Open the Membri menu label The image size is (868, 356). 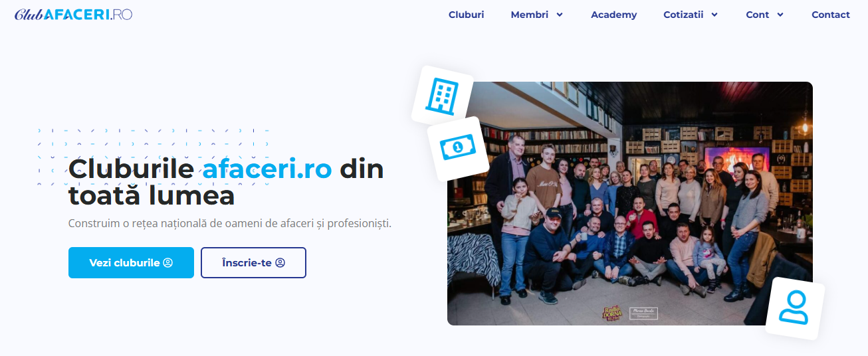tap(530, 15)
